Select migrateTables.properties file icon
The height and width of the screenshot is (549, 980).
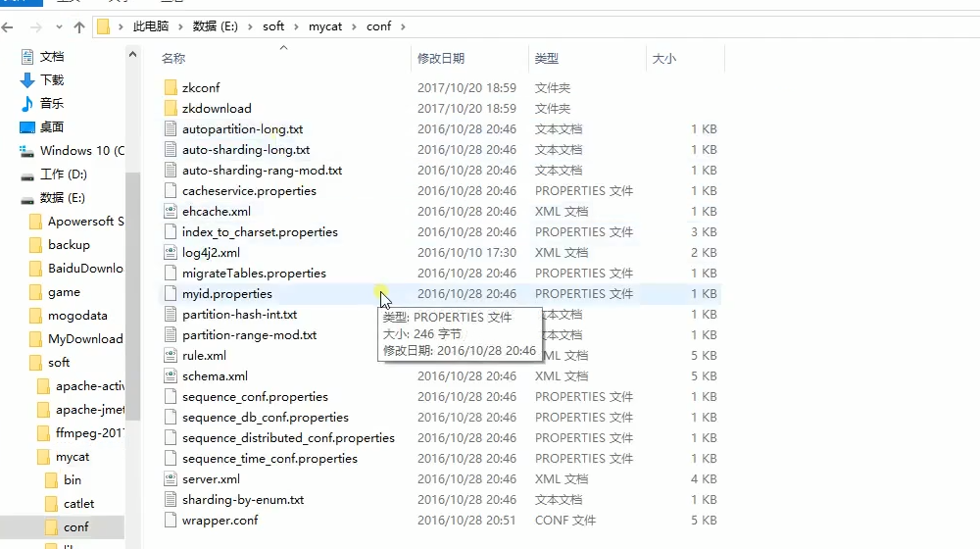171,274
